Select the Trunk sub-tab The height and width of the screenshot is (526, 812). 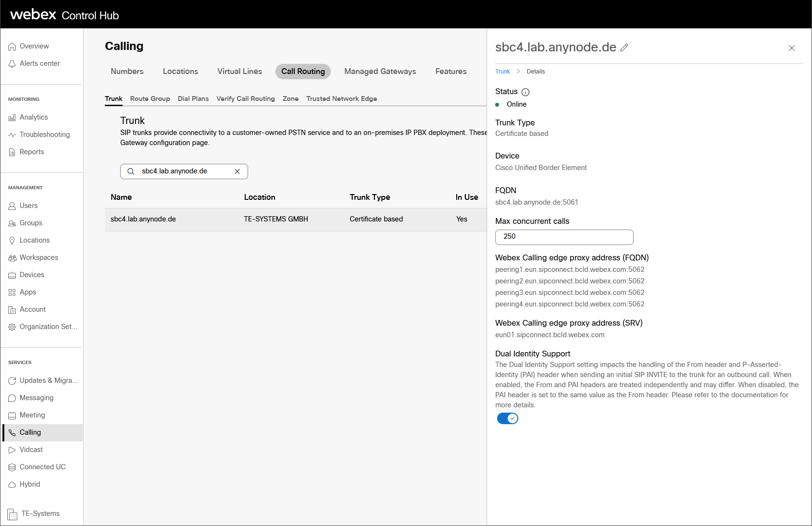[x=113, y=98]
